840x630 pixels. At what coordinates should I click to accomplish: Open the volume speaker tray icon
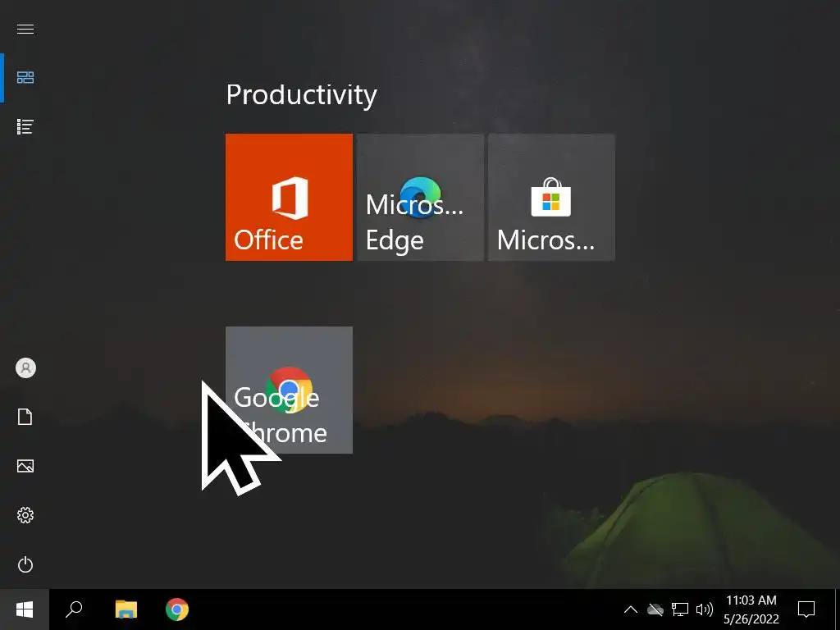pyautogui.click(x=704, y=609)
